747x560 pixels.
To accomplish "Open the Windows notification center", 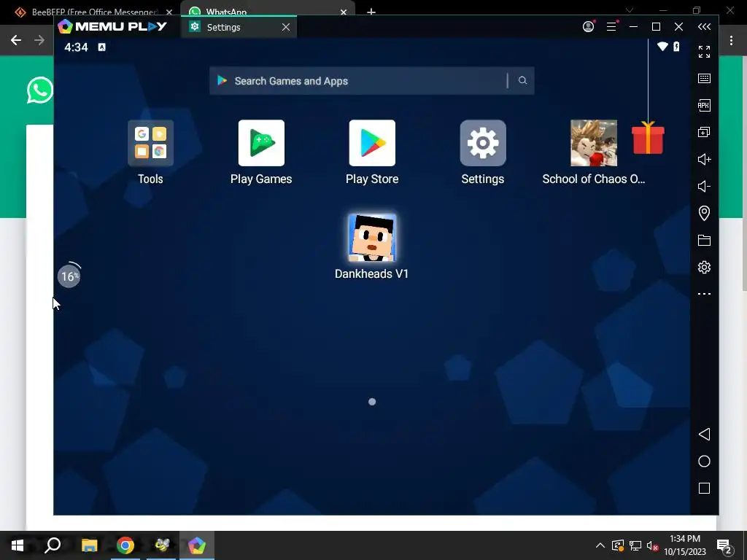I will (724, 547).
